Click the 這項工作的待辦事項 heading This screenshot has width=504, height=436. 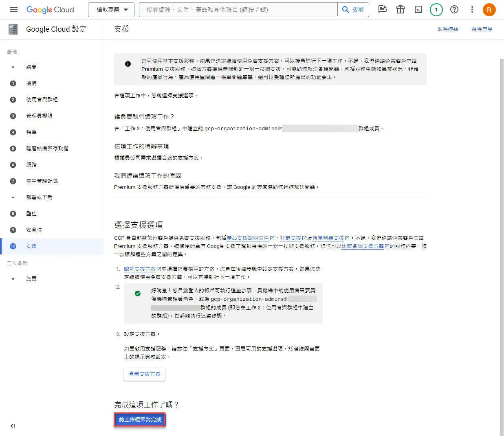click(x=141, y=147)
